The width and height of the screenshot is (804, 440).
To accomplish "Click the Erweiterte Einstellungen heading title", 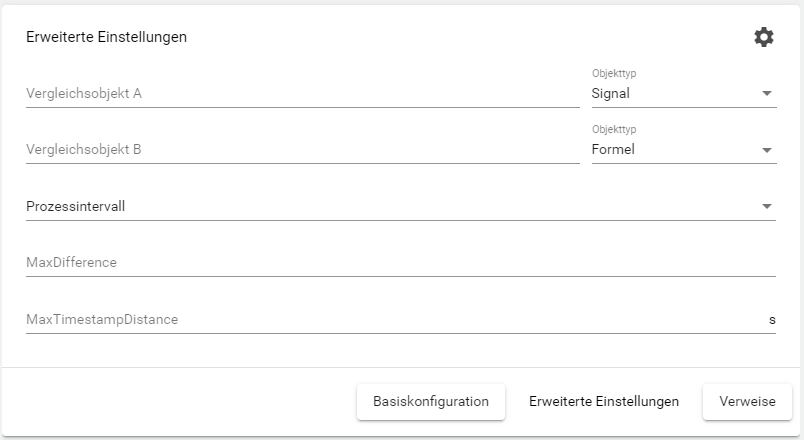I will click(107, 37).
